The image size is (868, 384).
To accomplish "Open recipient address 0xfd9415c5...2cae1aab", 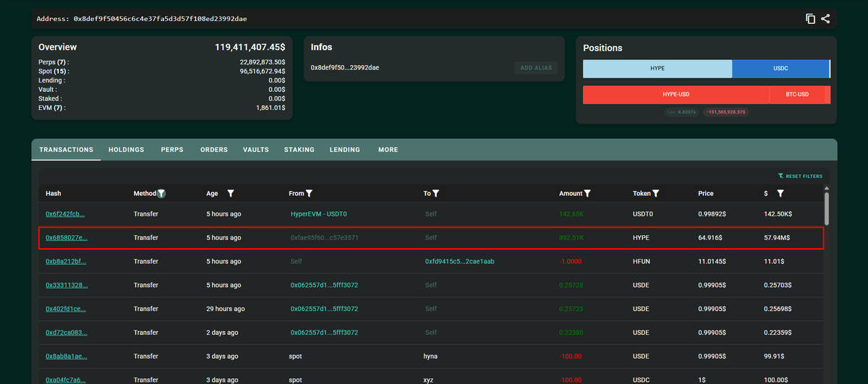I will point(459,261).
